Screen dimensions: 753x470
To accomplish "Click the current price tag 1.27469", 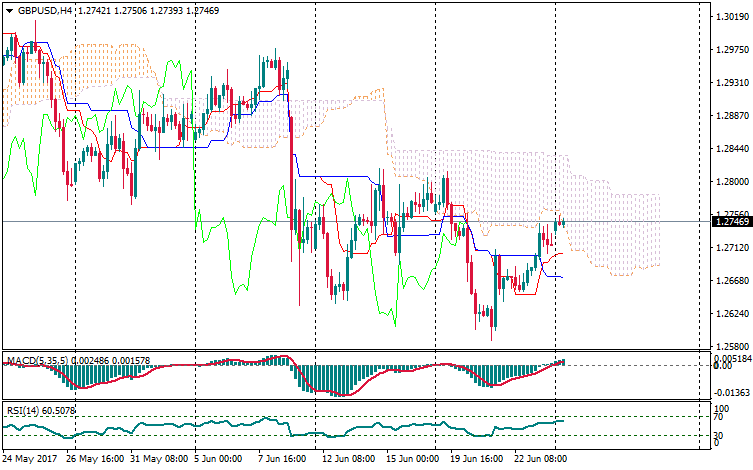I will click(733, 221).
